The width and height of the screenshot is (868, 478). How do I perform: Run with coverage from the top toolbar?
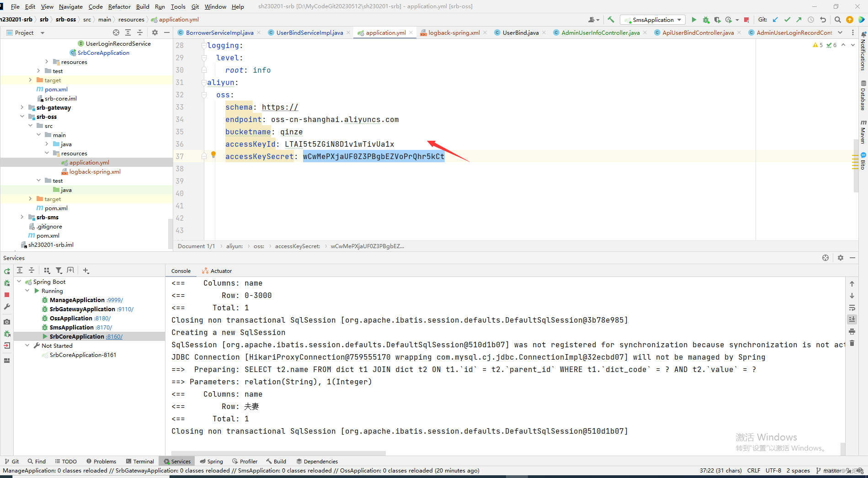click(x=718, y=20)
